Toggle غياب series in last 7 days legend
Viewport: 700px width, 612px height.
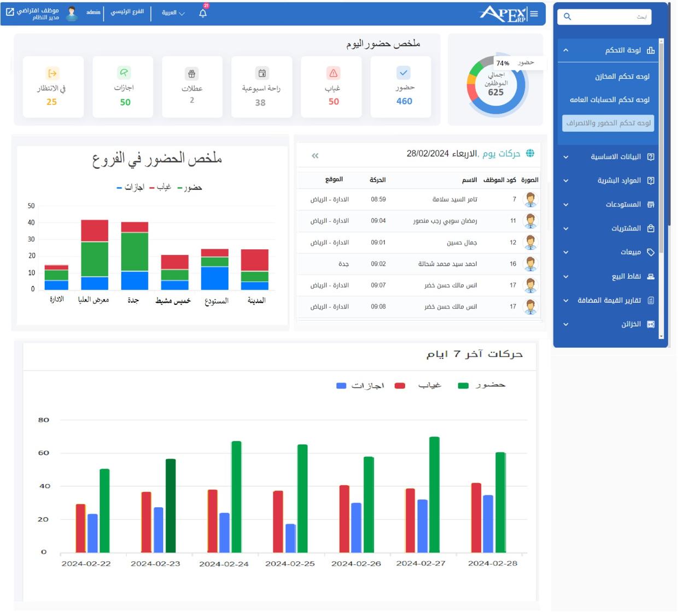tap(421, 385)
